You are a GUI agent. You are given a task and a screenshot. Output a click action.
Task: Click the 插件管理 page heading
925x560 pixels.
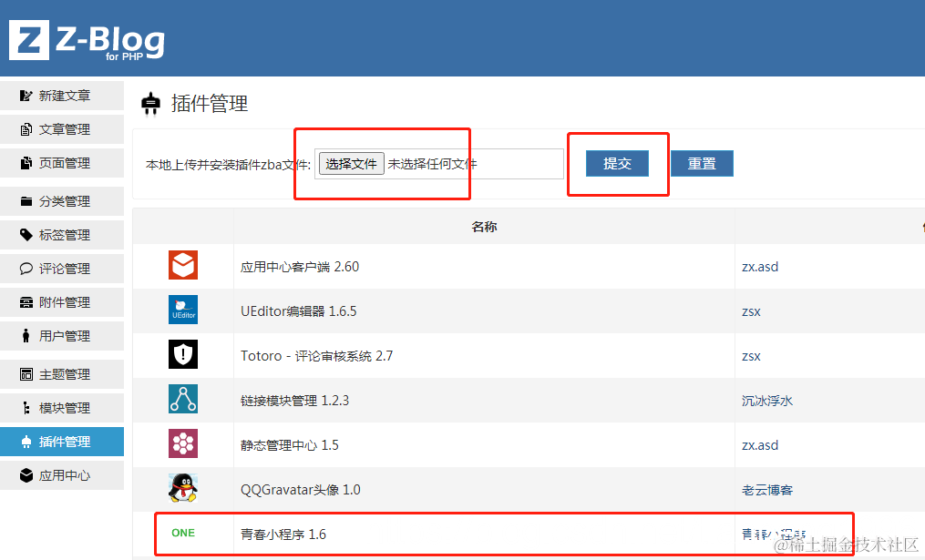pos(210,104)
